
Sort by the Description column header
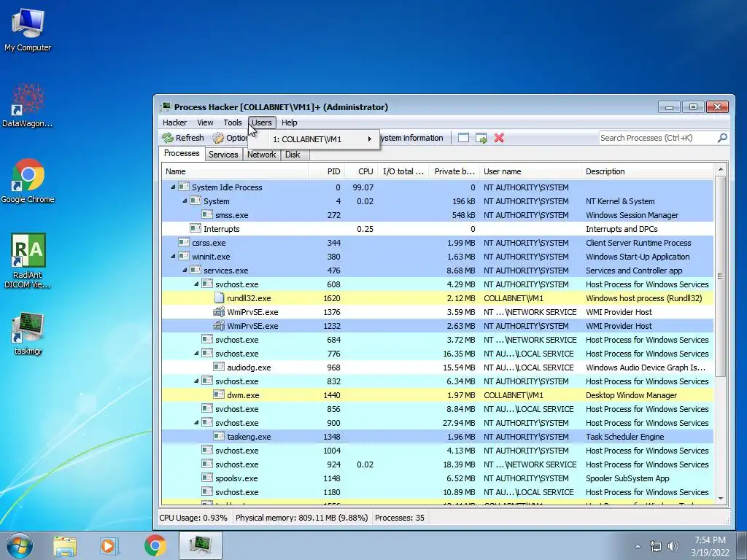tap(648, 171)
